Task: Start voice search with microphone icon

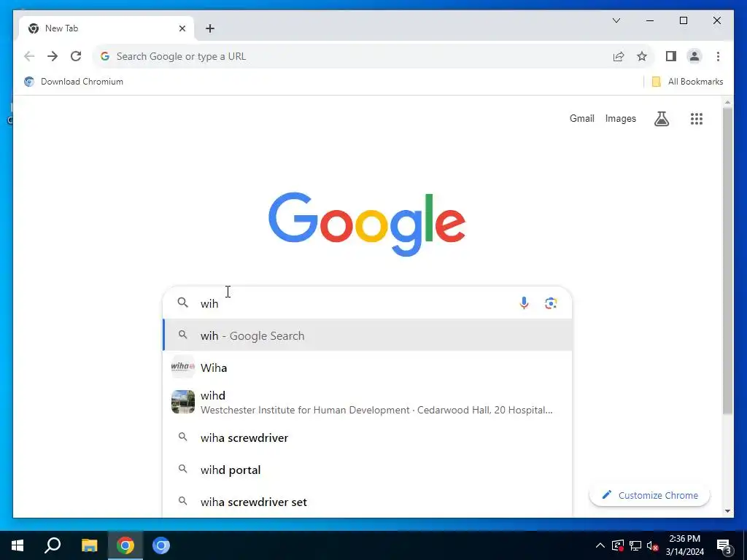Action: pos(524,303)
